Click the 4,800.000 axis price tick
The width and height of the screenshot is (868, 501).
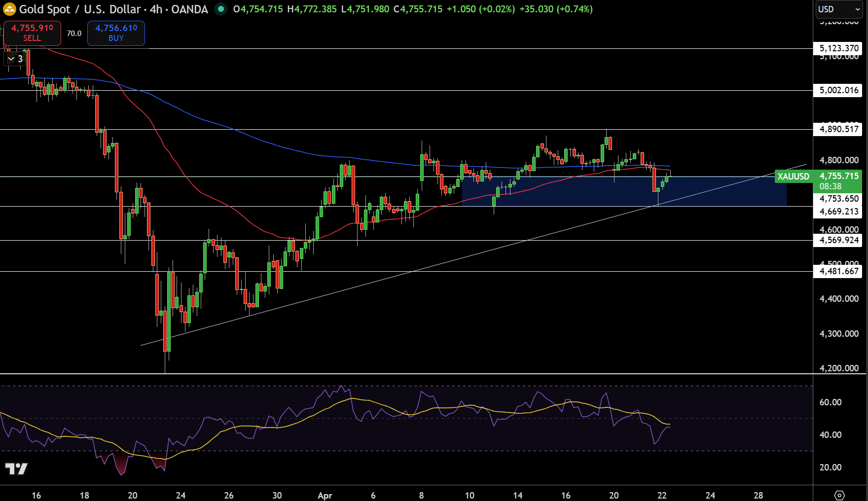pos(839,160)
